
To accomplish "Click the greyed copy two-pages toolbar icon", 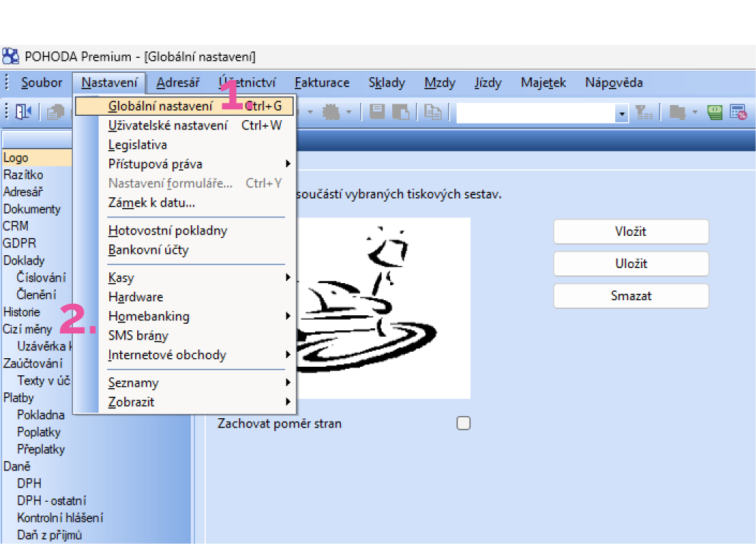I will (432, 112).
